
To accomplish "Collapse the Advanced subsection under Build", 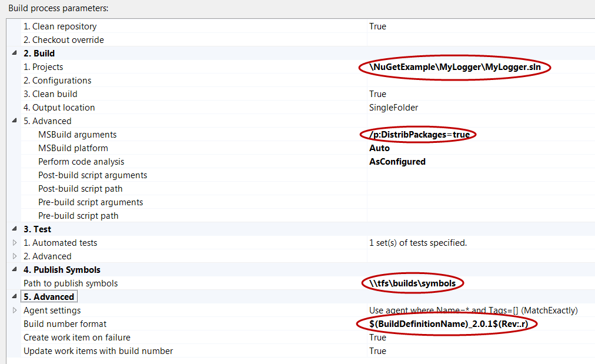I will coord(15,121).
